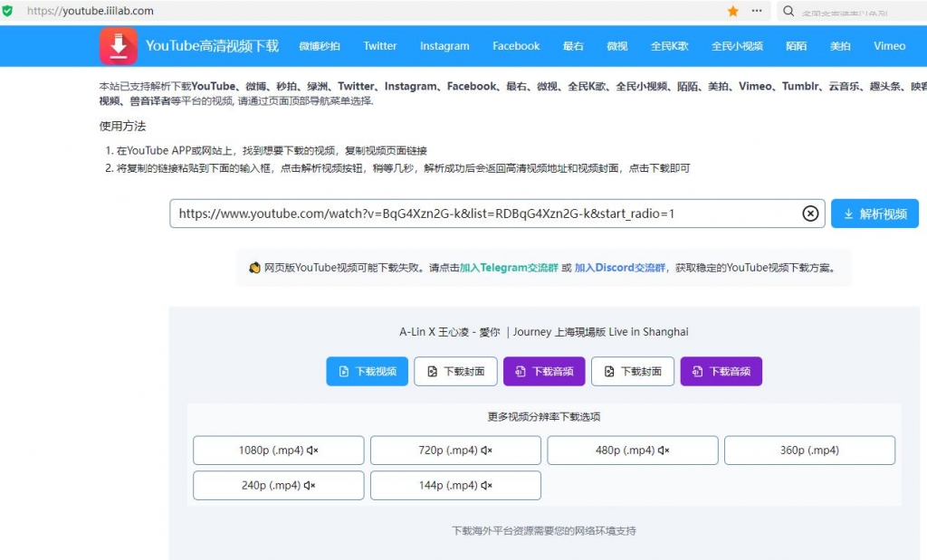Open the three-dot browser menu
This screenshot has height=560, width=927.
pos(757,11)
